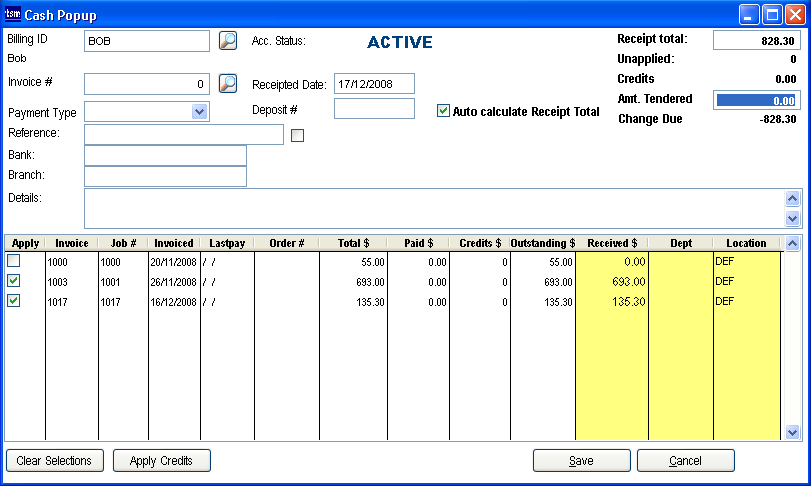The image size is (811, 486).
Task: Toggle the checkbox beside the Reference field
Action: (297, 135)
